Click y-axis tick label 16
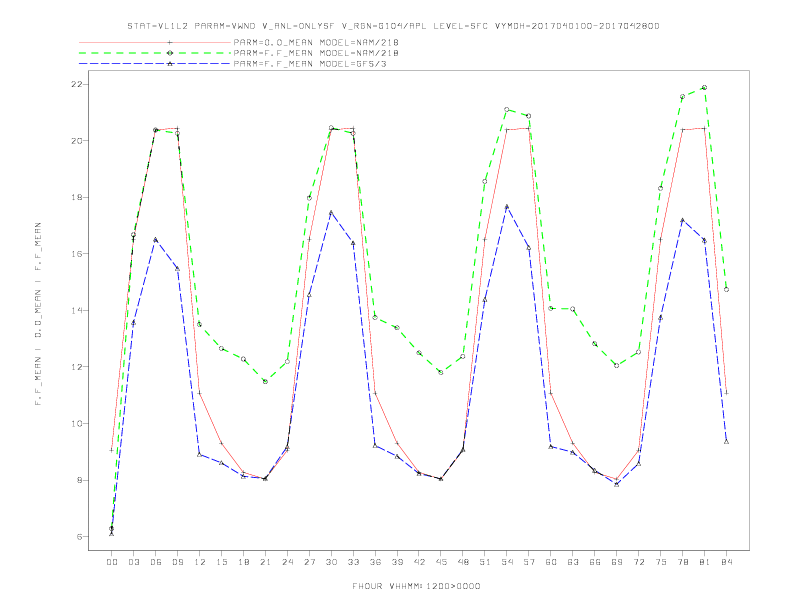The height and width of the screenshot is (612, 792). tap(76, 253)
